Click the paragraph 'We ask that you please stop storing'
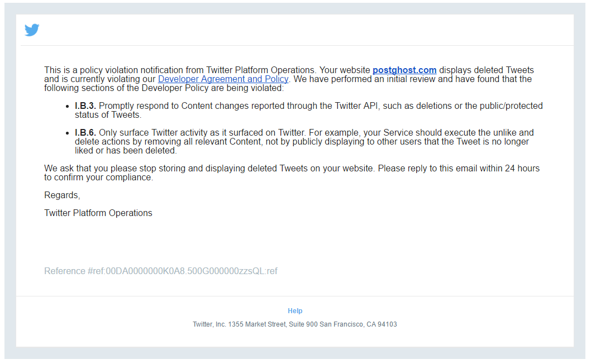This screenshot has width=591, height=364. [292, 173]
